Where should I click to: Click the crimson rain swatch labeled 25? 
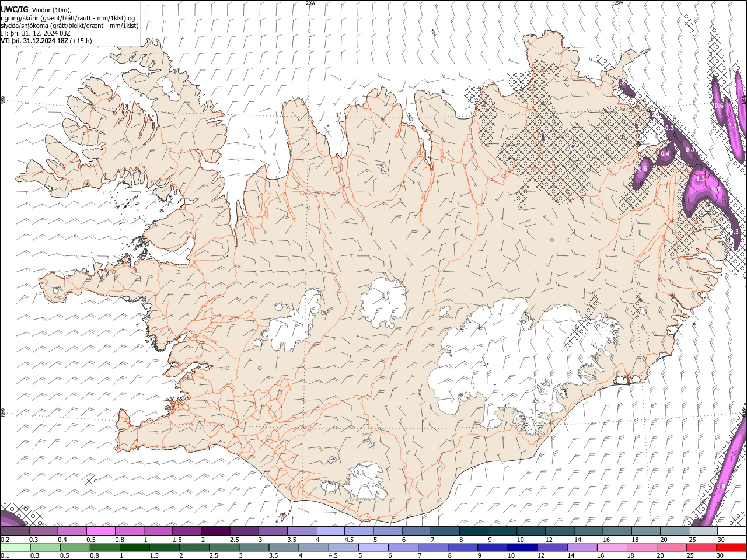pyautogui.click(x=701, y=547)
